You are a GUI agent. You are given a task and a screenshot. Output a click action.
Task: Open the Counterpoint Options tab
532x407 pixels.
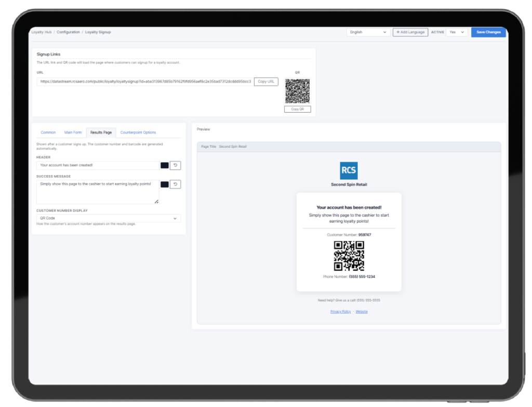(x=138, y=133)
